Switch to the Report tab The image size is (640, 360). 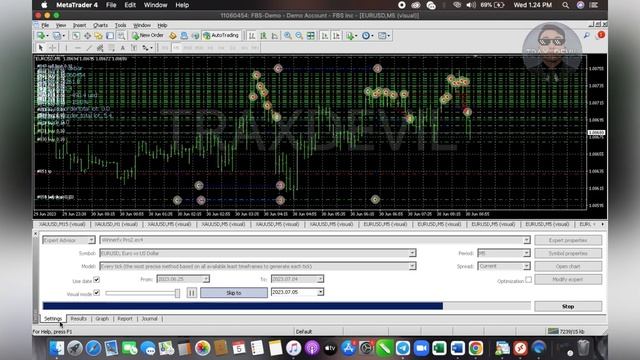point(125,319)
